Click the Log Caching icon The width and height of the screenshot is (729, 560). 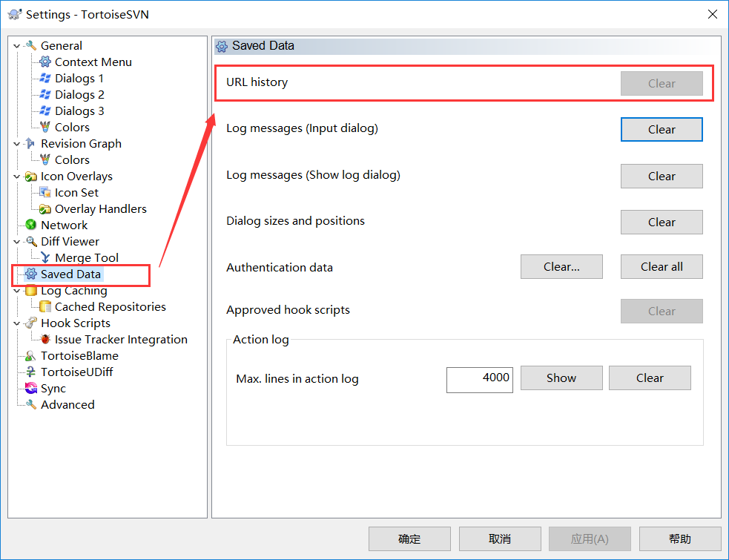pyautogui.click(x=30, y=291)
